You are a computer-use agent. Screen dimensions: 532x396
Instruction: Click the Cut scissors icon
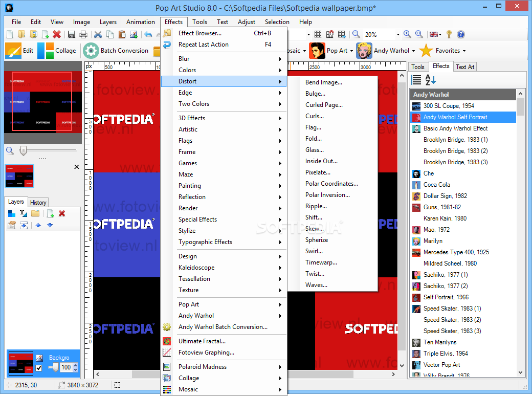click(98, 34)
